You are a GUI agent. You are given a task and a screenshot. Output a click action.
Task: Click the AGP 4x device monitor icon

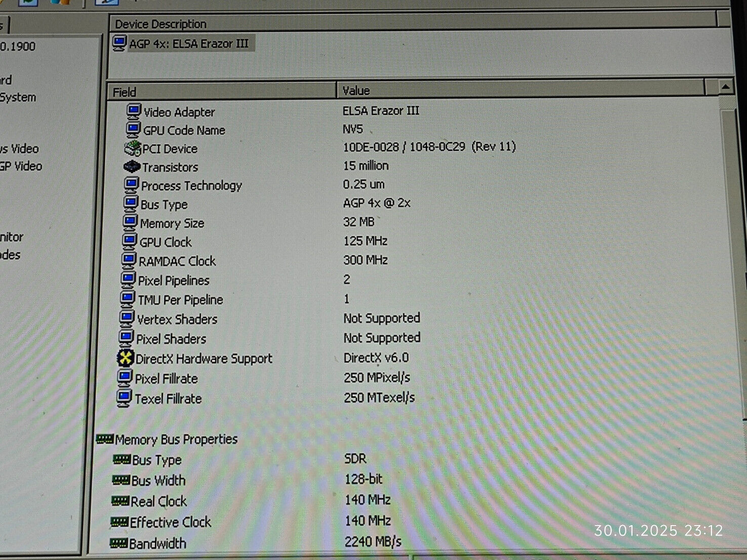(120, 43)
